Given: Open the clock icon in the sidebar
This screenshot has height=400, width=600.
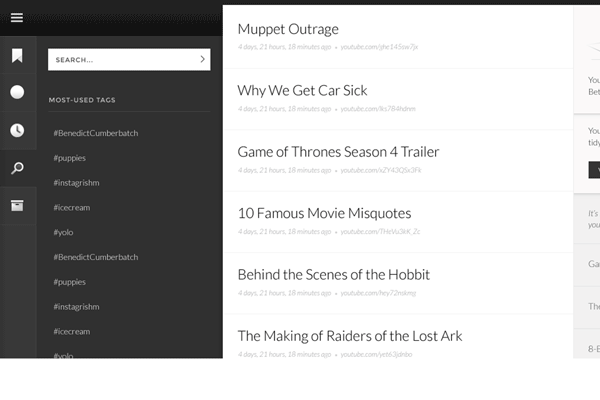Looking at the screenshot, I should (17, 130).
